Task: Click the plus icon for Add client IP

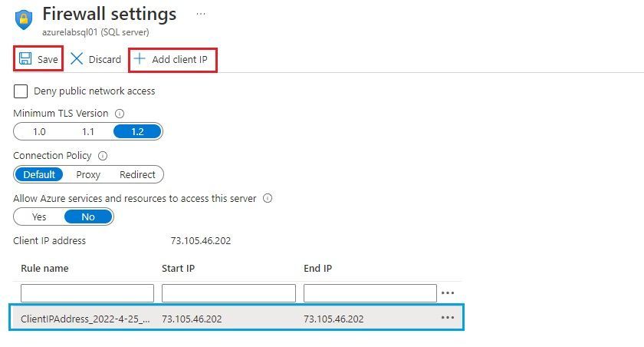Action: click(140, 59)
